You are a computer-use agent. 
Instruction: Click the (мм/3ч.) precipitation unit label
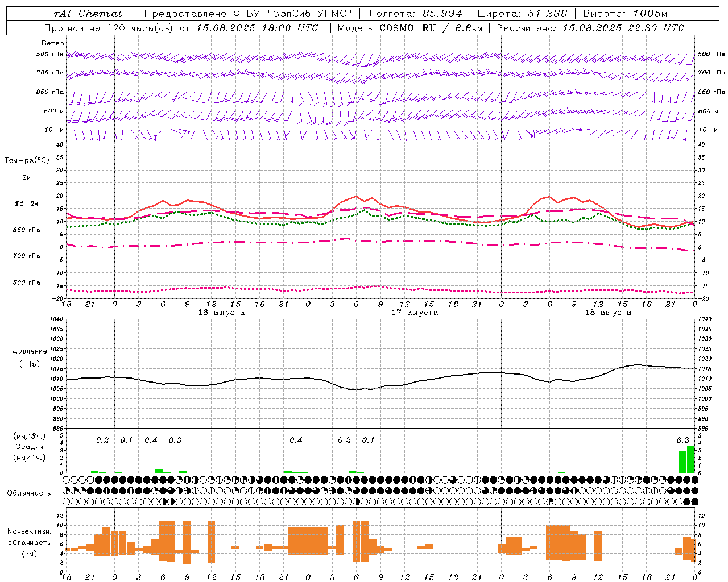[x=30, y=436]
